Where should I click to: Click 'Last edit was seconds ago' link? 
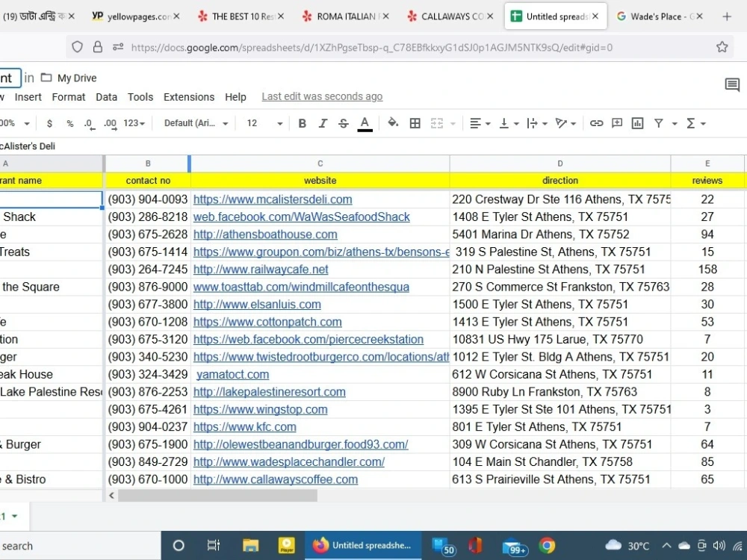tap(322, 96)
